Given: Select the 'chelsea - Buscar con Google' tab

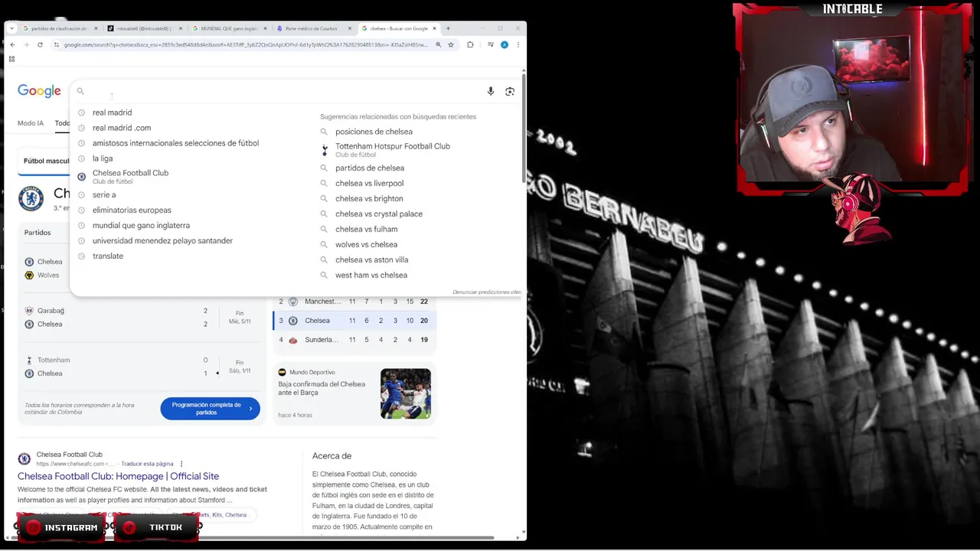Looking at the screenshot, I should [x=398, y=28].
